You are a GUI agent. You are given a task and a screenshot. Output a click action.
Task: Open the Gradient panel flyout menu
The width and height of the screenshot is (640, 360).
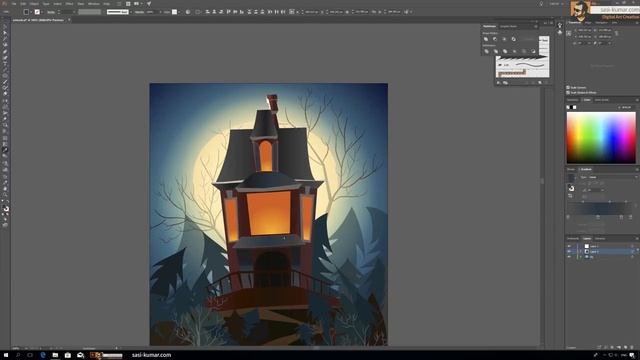pos(637,169)
